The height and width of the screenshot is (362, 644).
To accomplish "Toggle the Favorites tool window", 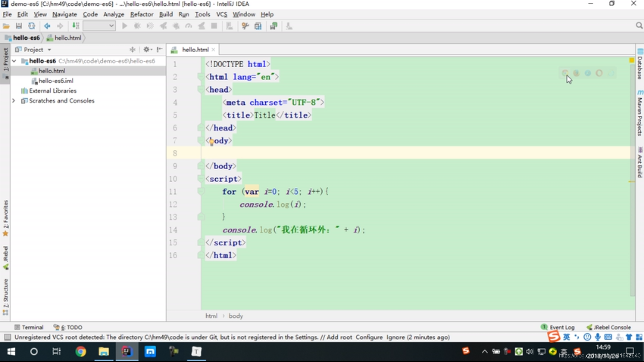I will pyautogui.click(x=5, y=218).
